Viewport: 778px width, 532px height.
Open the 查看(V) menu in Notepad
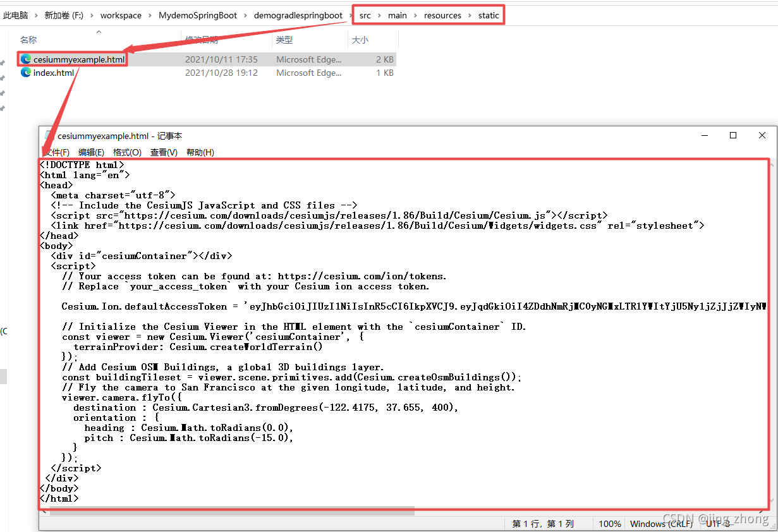164,152
